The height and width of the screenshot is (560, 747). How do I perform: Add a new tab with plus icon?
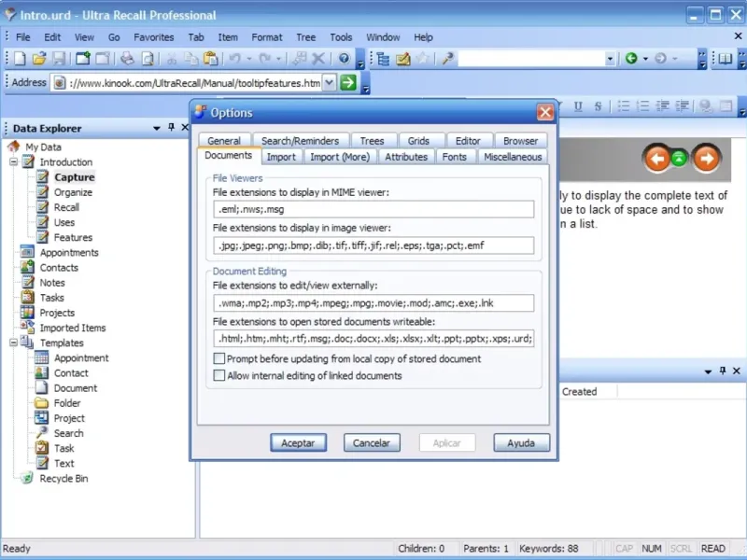(82, 59)
